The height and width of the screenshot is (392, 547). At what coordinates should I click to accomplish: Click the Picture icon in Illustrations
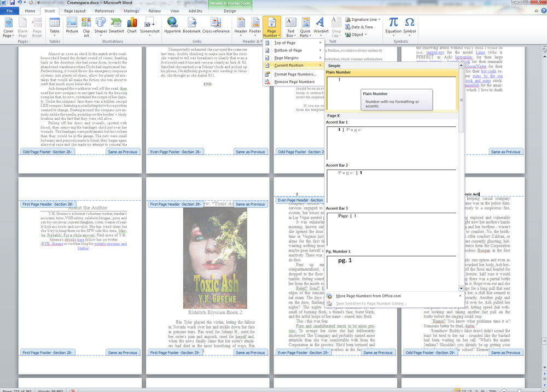click(72, 25)
